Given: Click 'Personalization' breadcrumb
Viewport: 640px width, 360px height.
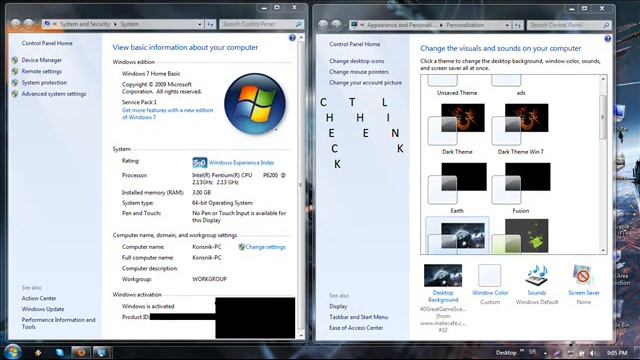Looking at the screenshot, I should point(465,25).
